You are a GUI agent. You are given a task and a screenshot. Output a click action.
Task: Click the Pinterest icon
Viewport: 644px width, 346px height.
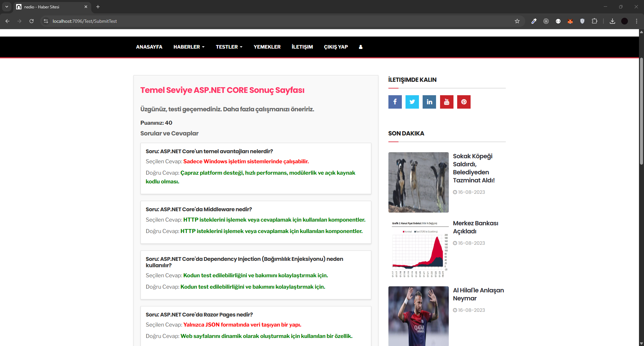(464, 102)
